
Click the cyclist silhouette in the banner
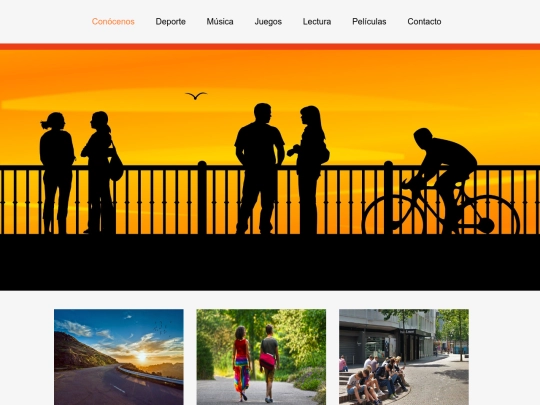pos(444,179)
